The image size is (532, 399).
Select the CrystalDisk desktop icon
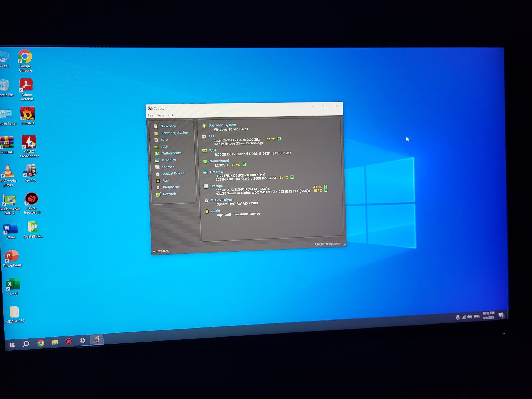coord(33,230)
